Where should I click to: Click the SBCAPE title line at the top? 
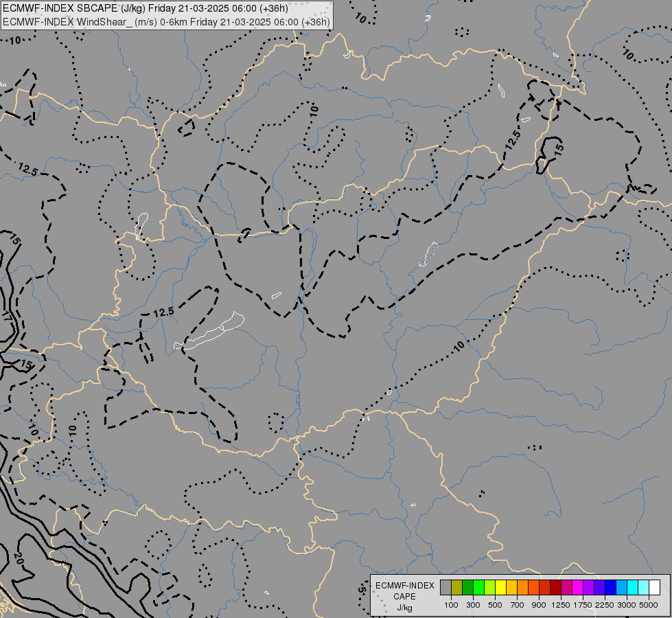tap(146, 8)
